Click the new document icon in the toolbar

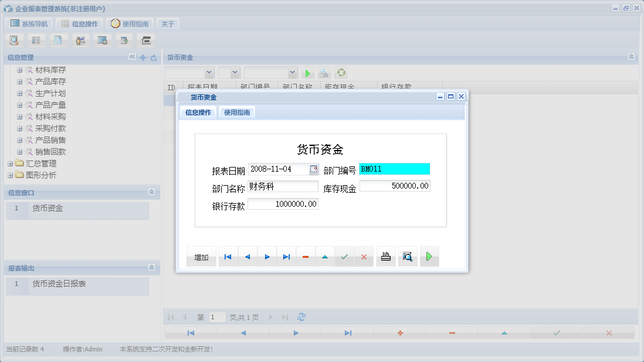(59, 40)
